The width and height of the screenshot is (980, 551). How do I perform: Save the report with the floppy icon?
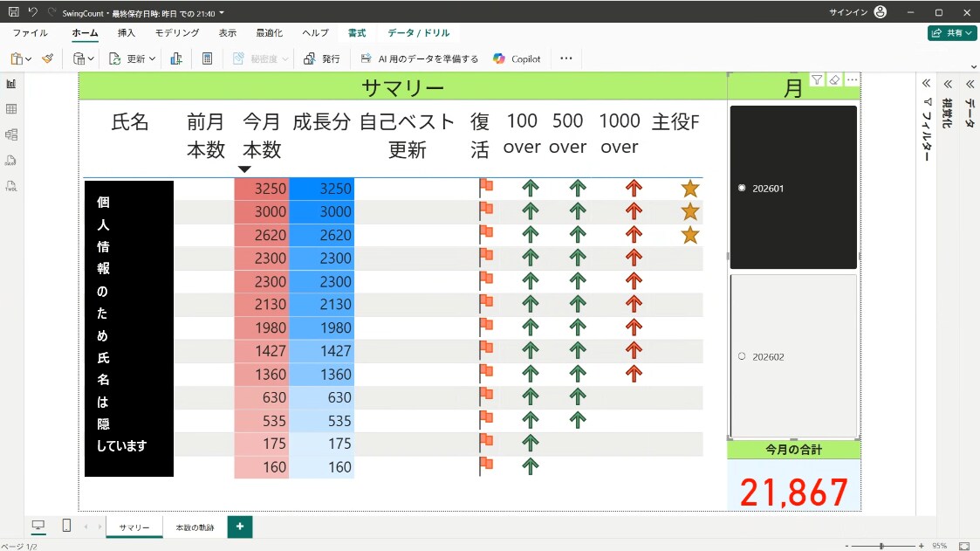coord(13,12)
